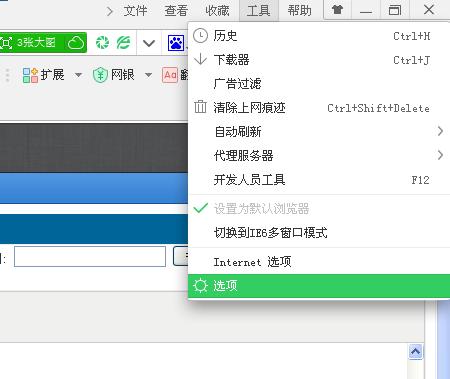Open the 收藏 menu
Image resolution: width=450 pixels, height=379 pixels.
pyautogui.click(x=217, y=11)
